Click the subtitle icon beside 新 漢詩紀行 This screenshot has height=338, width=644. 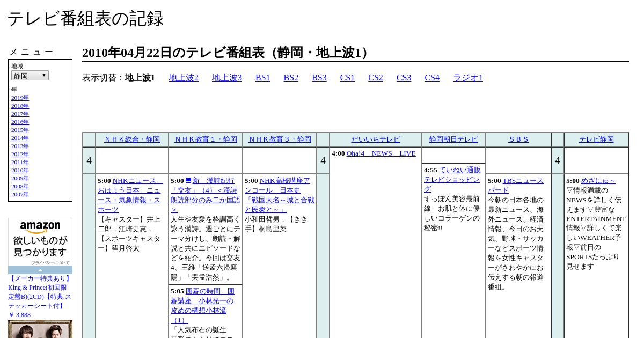(188, 180)
